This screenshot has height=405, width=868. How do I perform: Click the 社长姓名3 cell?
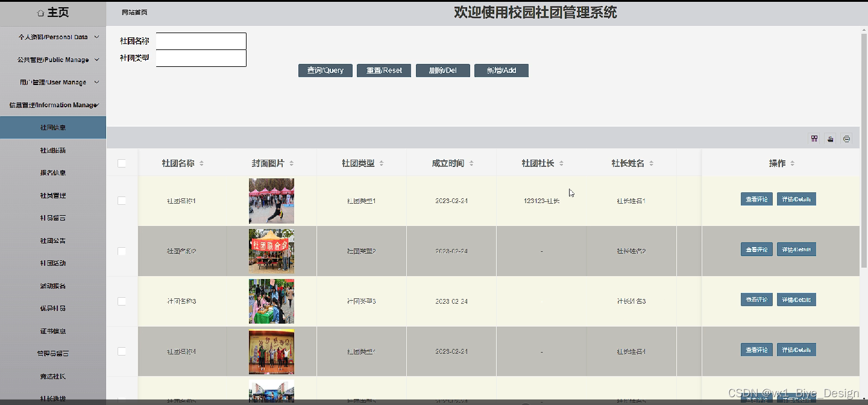[631, 301]
